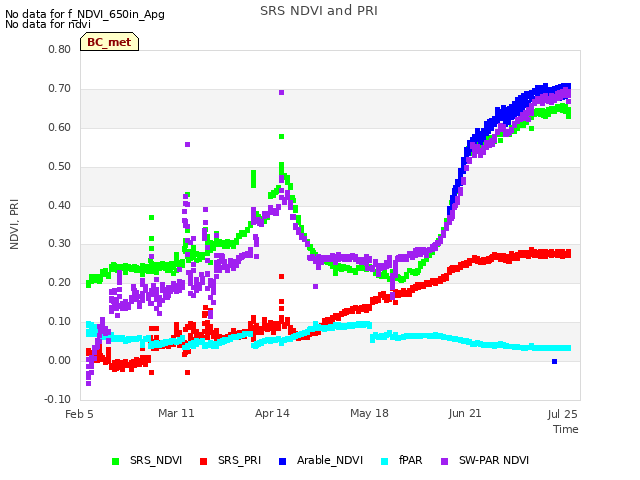This screenshot has width=640, height=480.
Task: Select the Arable_NDVI legend label
Action: 330,460
